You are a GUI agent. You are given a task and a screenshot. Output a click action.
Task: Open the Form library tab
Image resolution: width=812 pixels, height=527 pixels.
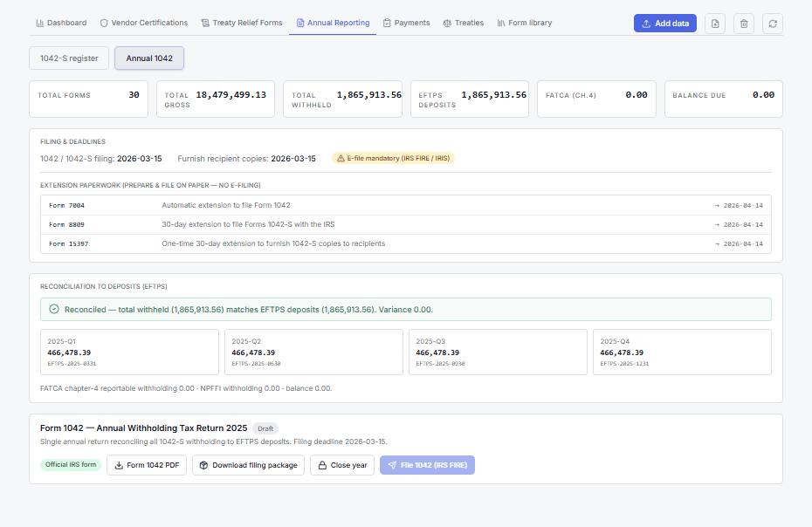point(524,23)
